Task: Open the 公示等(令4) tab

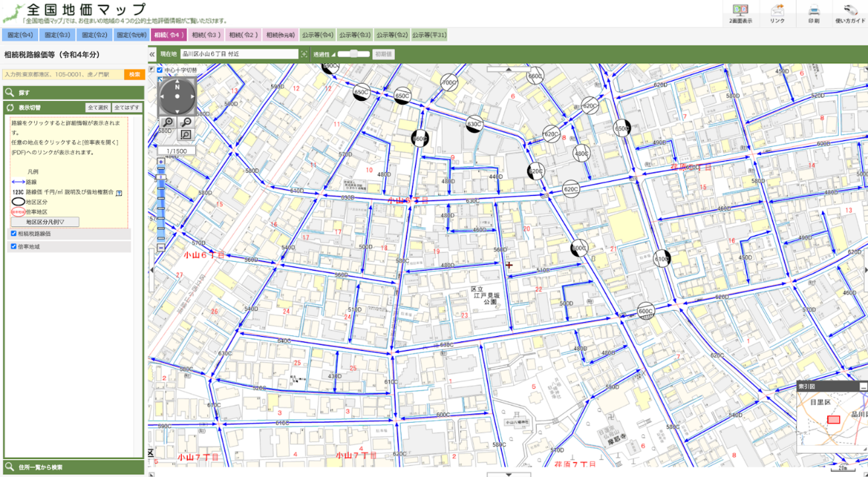Action: tap(316, 34)
